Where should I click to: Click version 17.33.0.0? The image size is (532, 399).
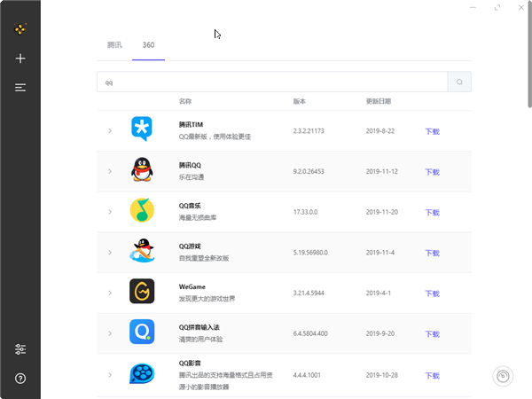[x=305, y=212]
